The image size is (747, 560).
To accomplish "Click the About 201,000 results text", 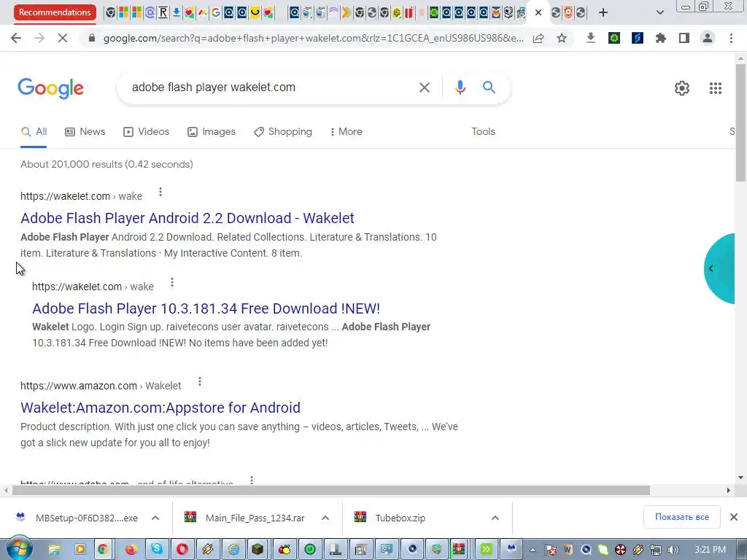I will tap(107, 164).
